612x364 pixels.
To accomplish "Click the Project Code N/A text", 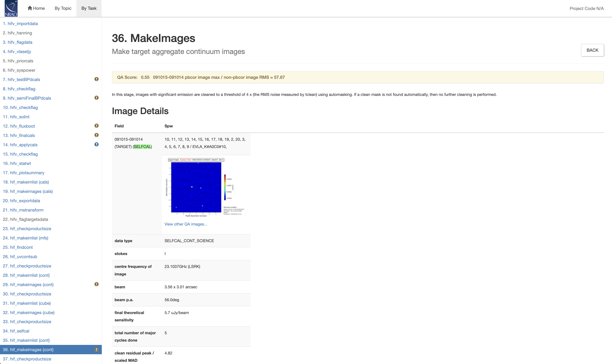I will click(586, 8).
